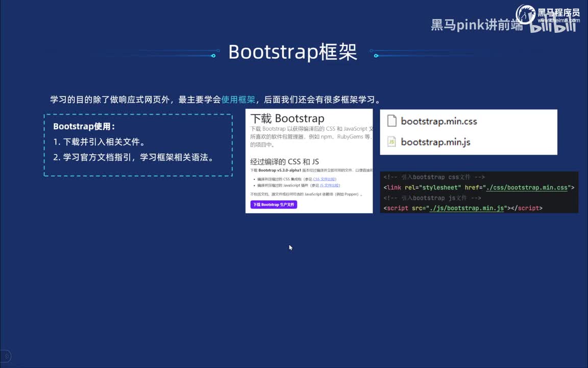
Task: Expand the round arrow panel at bottom-left edge
Action: (x=6, y=356)
